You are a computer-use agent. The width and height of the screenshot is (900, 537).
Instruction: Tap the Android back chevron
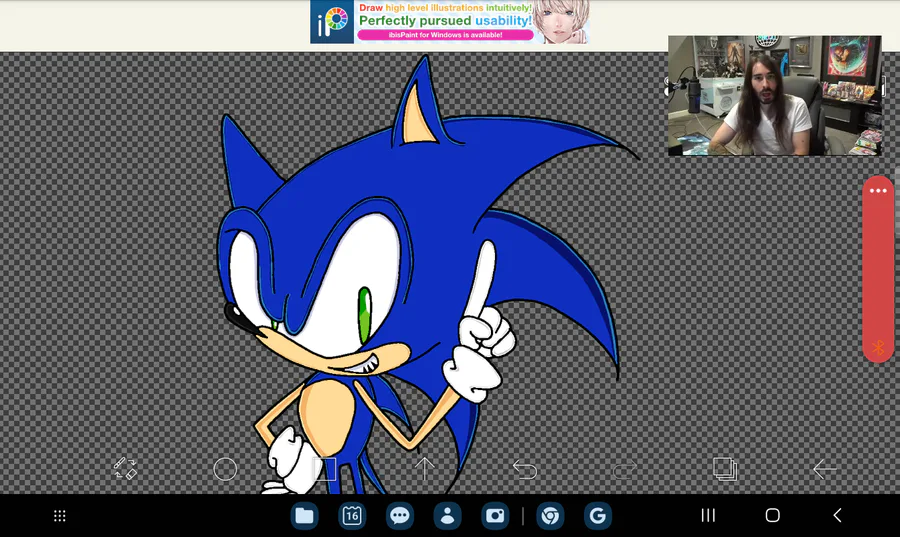pos(837,515)
